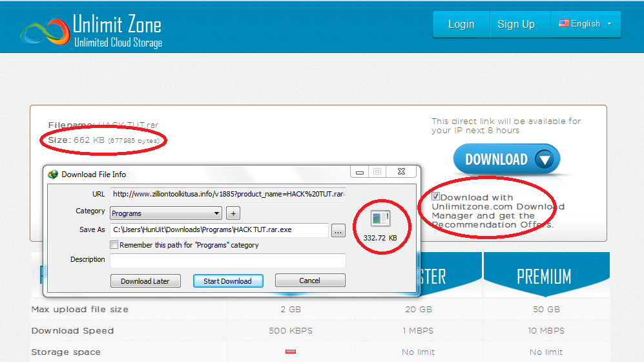Click the 2 GB upload size value
The image size is (644, 362).
click(291, 310)
